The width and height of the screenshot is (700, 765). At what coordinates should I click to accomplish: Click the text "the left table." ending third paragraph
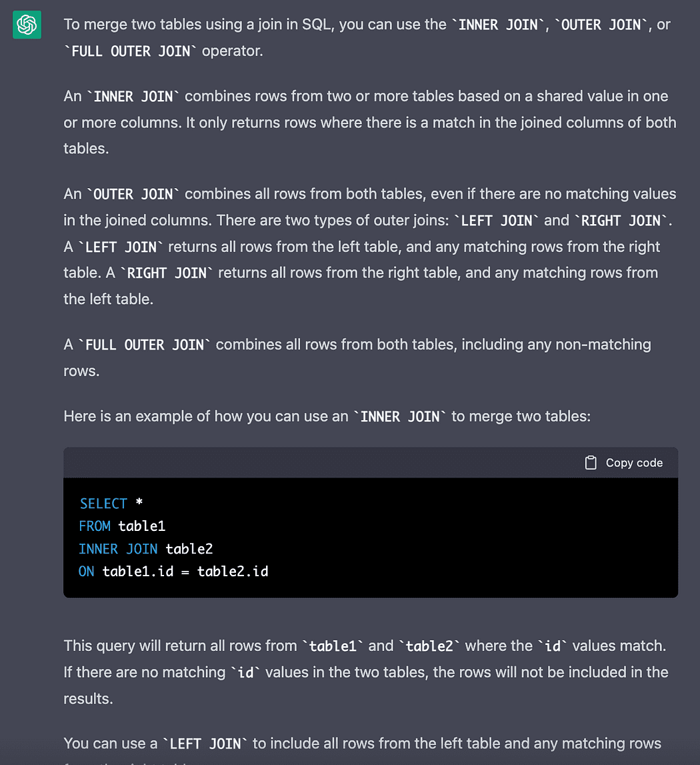(109, 299)
